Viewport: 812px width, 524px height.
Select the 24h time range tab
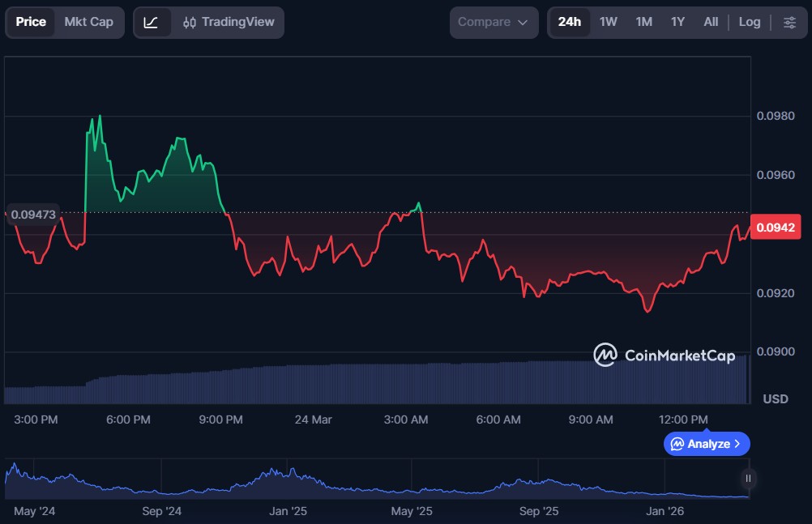(x=570, y=22)
